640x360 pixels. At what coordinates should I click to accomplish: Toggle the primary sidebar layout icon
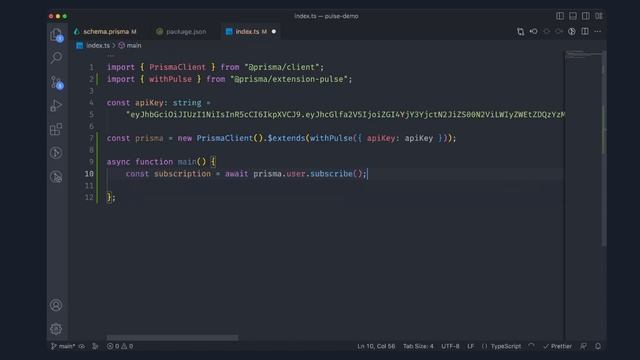[x=560, y=16]
